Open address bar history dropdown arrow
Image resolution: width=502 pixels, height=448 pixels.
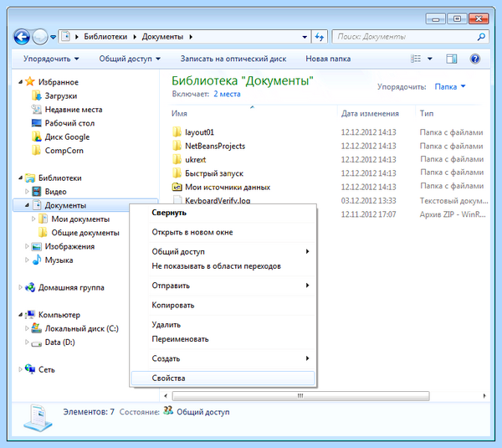coord(305,37)
